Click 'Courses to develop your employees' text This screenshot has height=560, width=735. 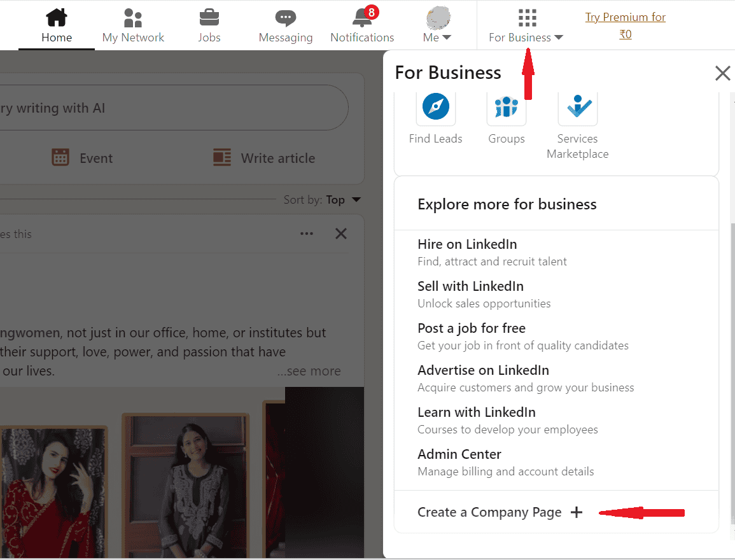point(508,430)
